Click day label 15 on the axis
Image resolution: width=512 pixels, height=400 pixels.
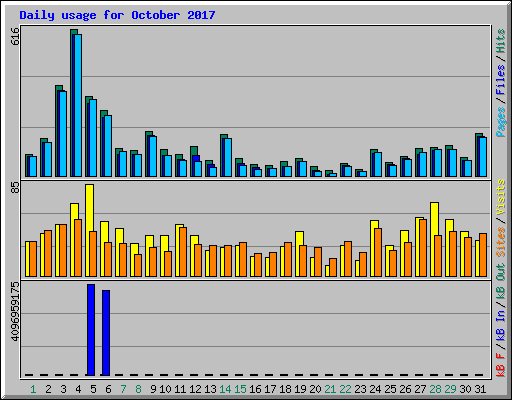(240, 389)
